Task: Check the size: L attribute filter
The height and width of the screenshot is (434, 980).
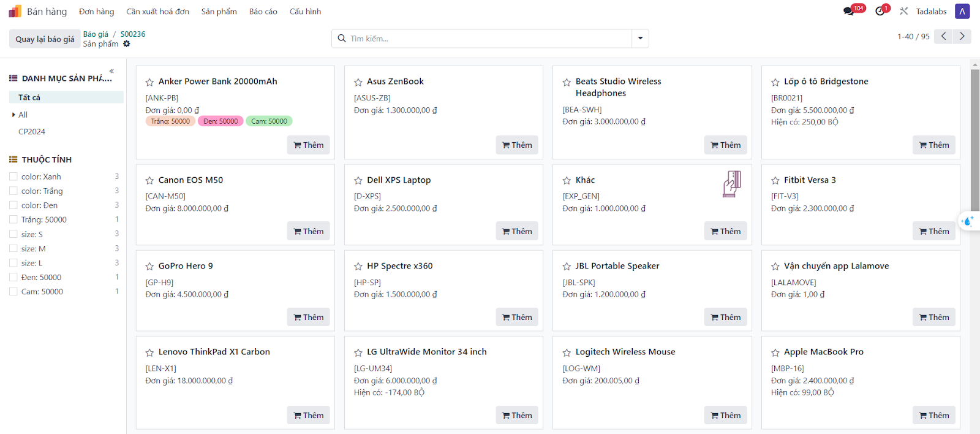Action: click(x=13, y=263)
